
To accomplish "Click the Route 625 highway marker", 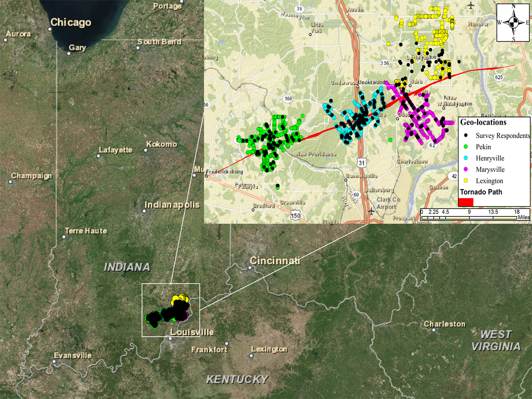I will click(499, 77).
